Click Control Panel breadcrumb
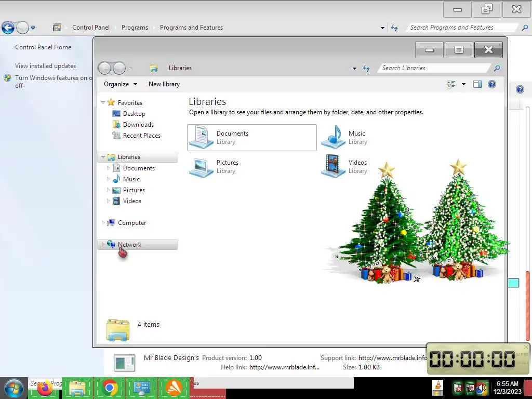The height and width of the screenshot is (399, 532). tap(91, 28)
